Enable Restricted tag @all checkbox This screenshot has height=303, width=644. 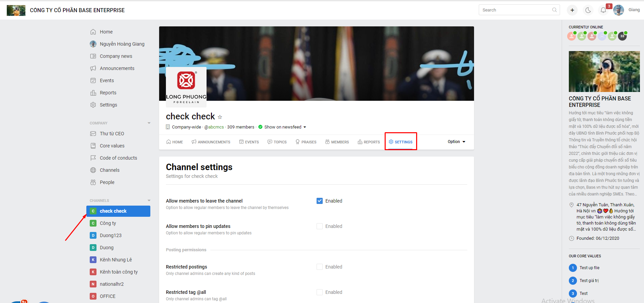[320, 292]
